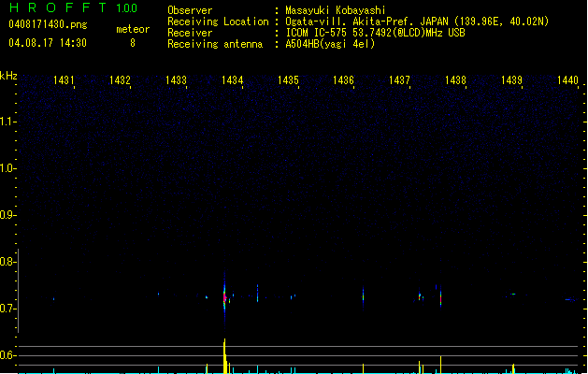588x374 pixels.
Task: Click the strongest red meteor echo just before 1434
Action: [x=224, y=298]
